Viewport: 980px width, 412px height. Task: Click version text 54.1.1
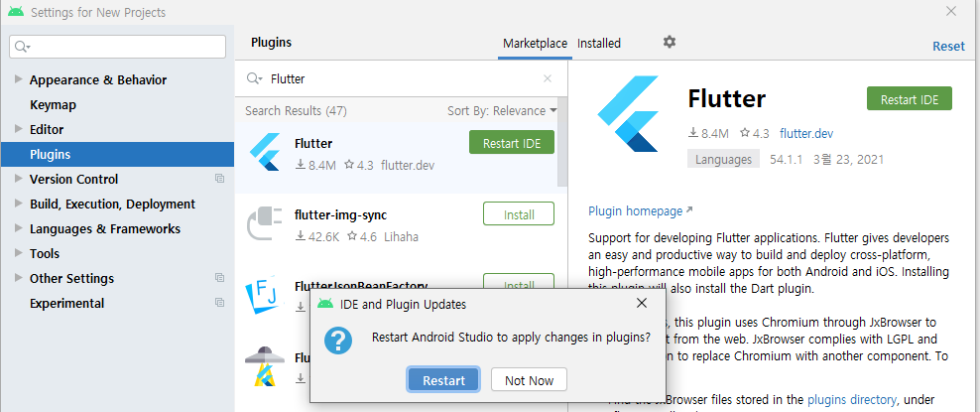tap(786, 160)
